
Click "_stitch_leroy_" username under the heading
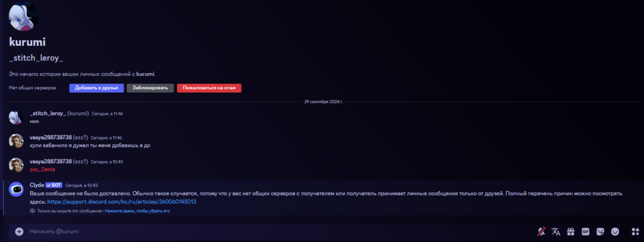[36, 59]
